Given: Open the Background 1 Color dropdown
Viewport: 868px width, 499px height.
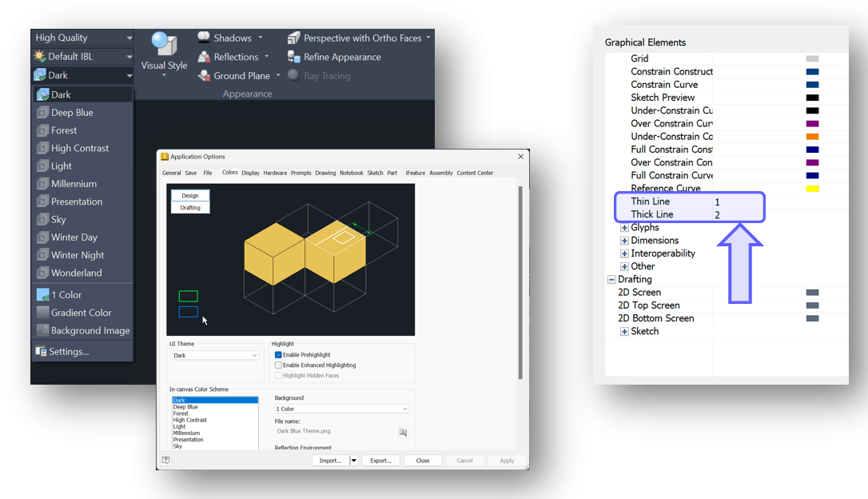Looking at the screenshot, I should tap(341, 409).
